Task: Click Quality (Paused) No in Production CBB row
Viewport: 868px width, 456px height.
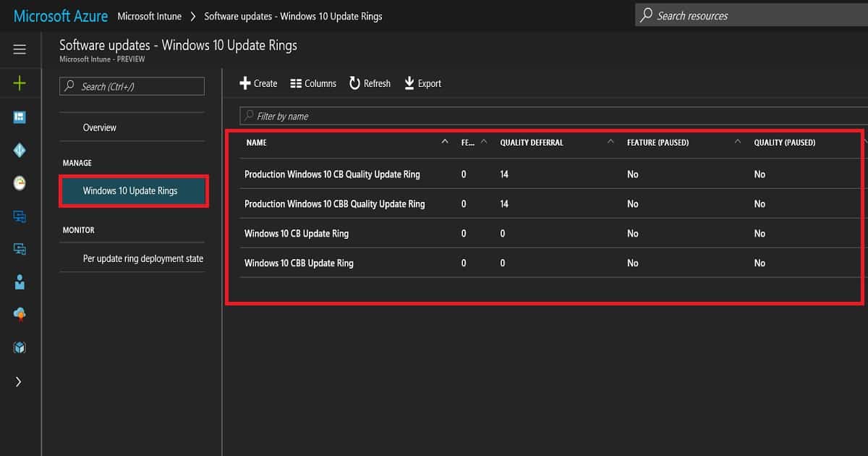Action: (759, 203)
